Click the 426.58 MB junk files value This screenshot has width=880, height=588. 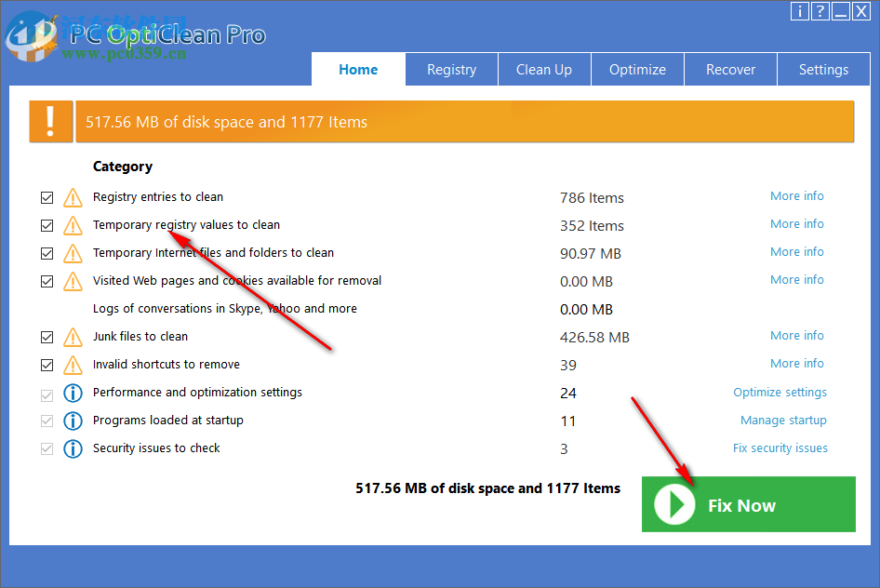click(594, 338)
